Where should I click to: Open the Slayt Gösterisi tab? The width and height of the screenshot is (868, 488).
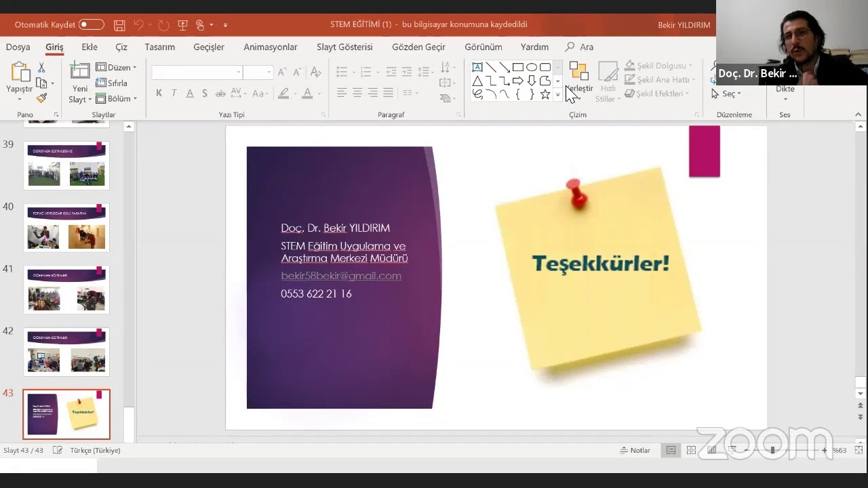click(344, 47)
